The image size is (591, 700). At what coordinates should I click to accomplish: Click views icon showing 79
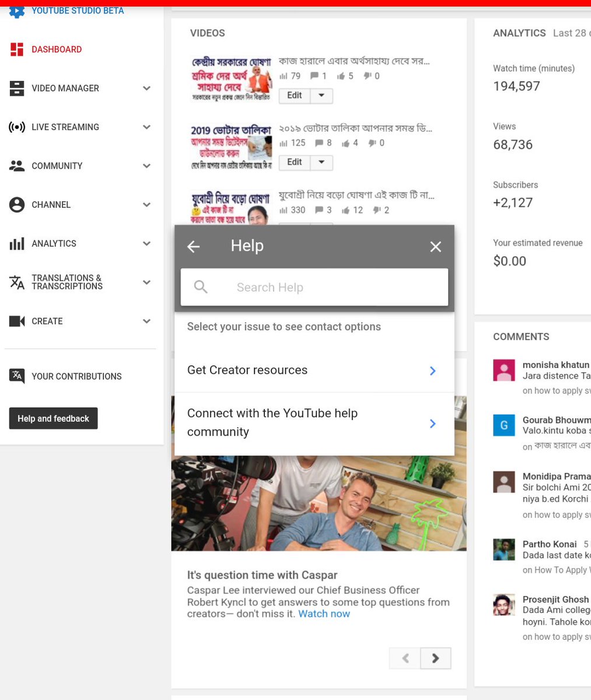pyautogui.click(x=284, y=76)
